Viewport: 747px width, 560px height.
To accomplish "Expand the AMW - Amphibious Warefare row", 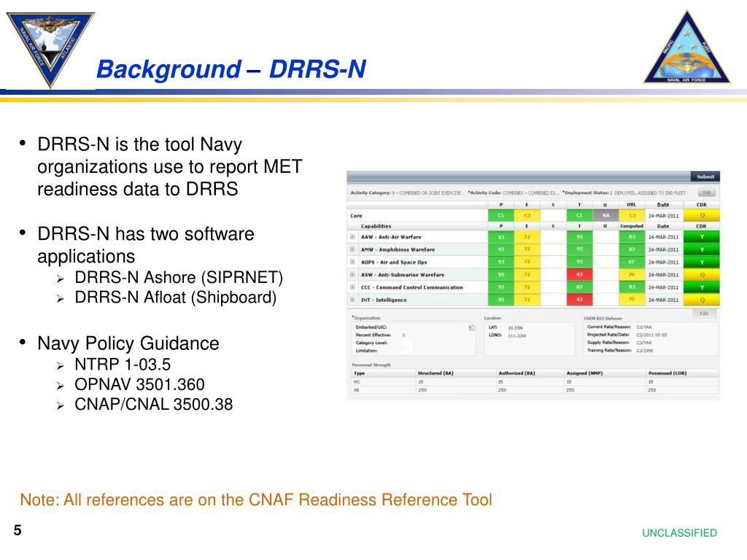I will [352, 249].
